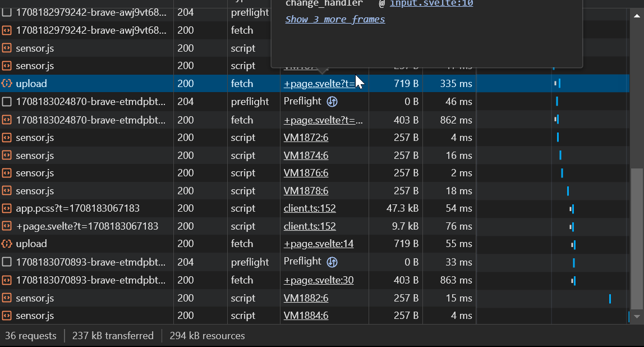Click the waterfall bar of the VM1882:6 sensor.js row
Screen dimensions: 644x347
pyautogui.click(x=610, y=298)
